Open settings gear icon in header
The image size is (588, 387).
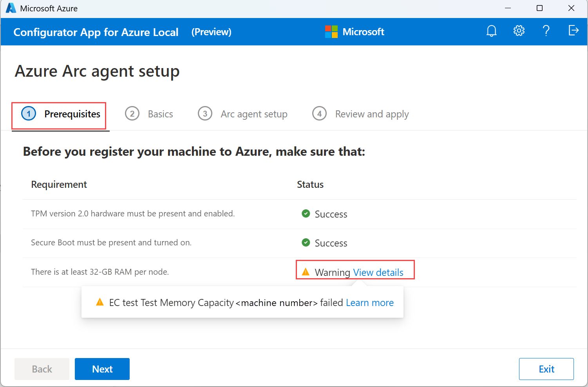[519, 31]
